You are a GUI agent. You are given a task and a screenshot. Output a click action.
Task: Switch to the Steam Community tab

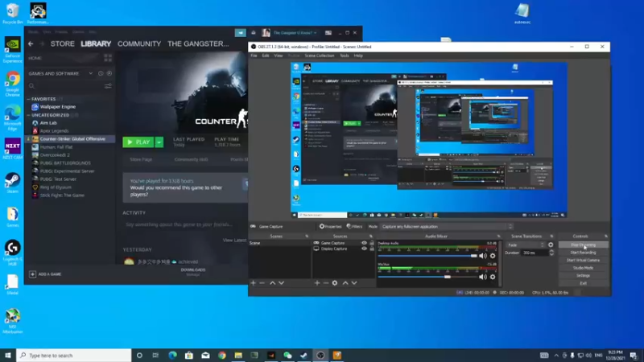[139, 43]
